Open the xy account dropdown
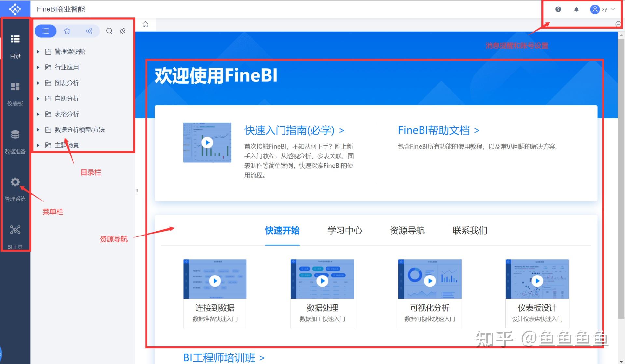625x364 pixels. (604, 9)
